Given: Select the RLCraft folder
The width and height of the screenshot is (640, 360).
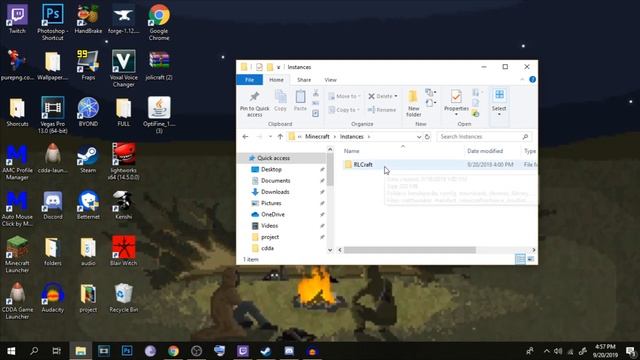Looking at the screenshot, I should click(x=363, y=164).
